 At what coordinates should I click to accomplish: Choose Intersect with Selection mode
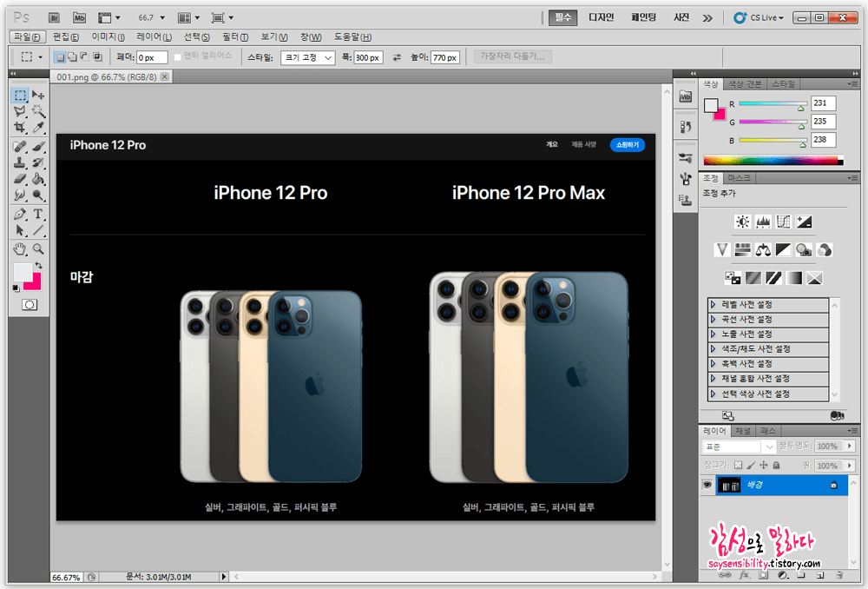(97, 56)
